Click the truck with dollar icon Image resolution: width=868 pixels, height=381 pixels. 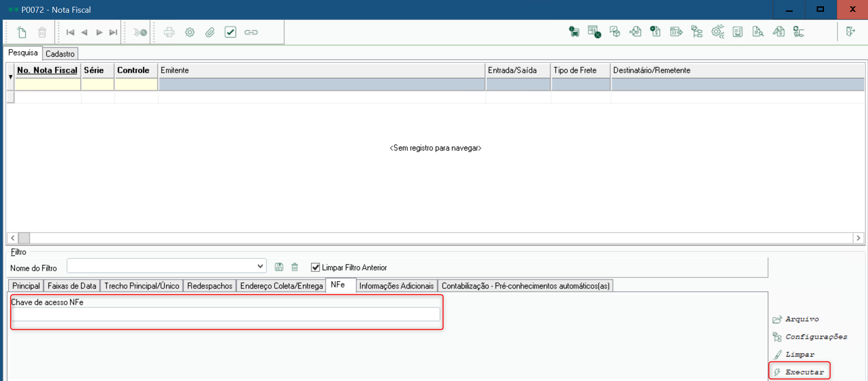[574, 31]
